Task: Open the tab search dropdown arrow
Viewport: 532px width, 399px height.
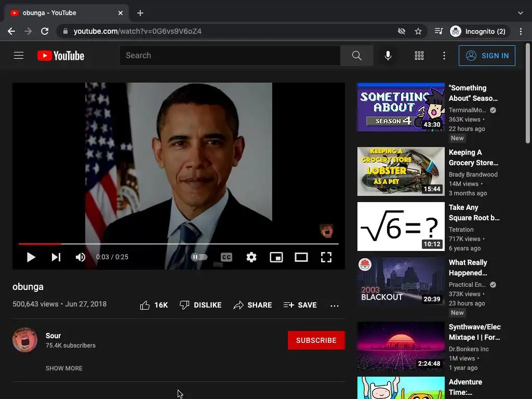Action: click(x=521, y=13)
